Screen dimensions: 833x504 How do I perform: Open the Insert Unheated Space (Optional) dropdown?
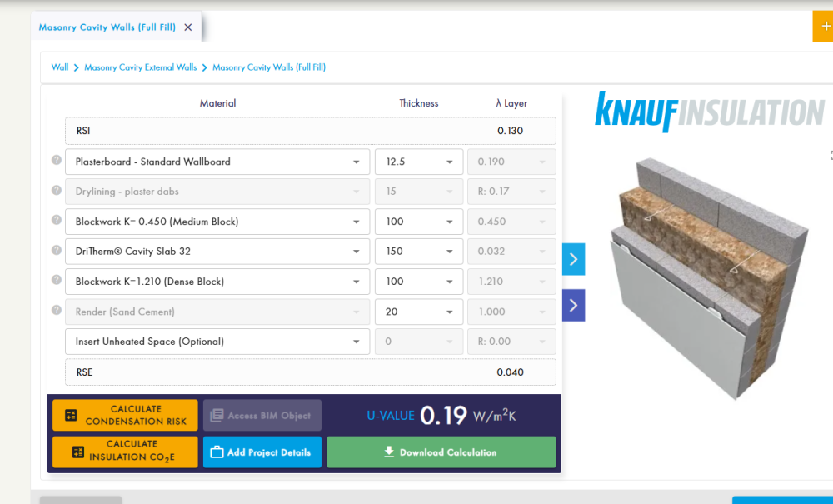coord(217,342)
